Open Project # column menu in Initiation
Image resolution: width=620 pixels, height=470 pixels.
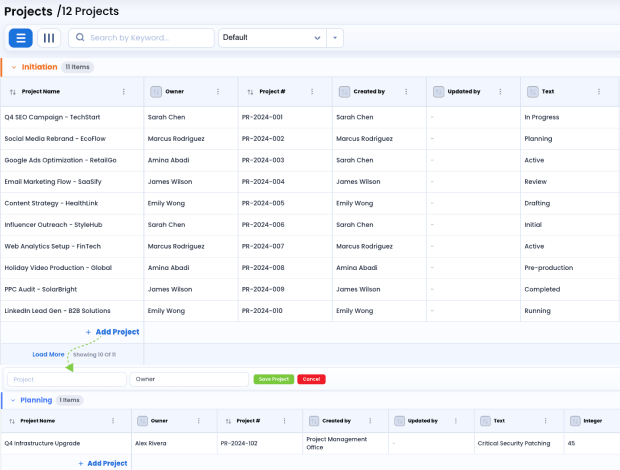point(312,92)
